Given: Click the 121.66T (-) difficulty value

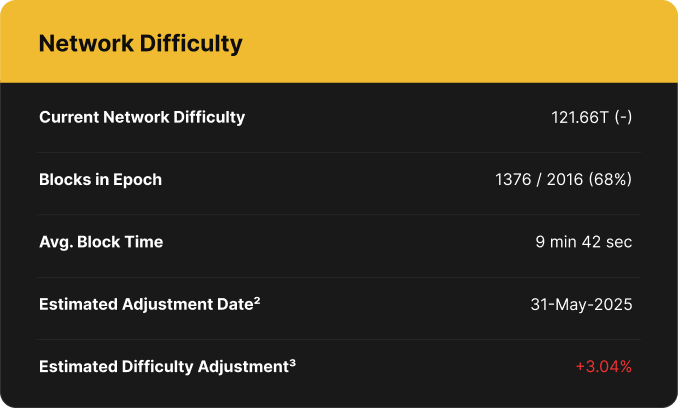Looking at the screenshot, I should (x=592, y=118).
